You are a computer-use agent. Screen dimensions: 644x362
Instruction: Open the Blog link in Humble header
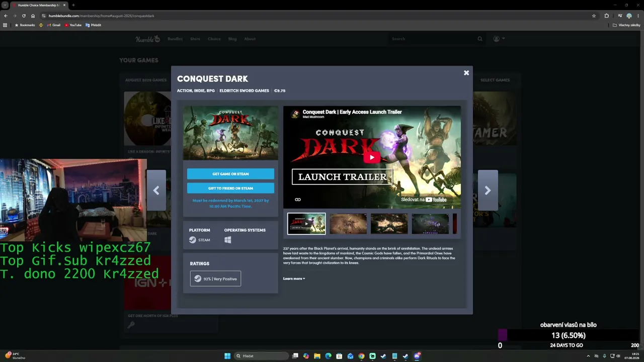(232, 39)
